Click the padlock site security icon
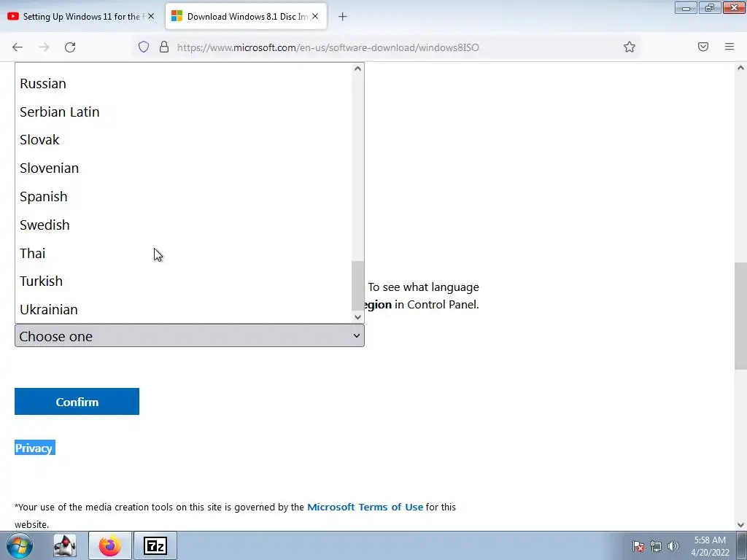 (164, 47)
